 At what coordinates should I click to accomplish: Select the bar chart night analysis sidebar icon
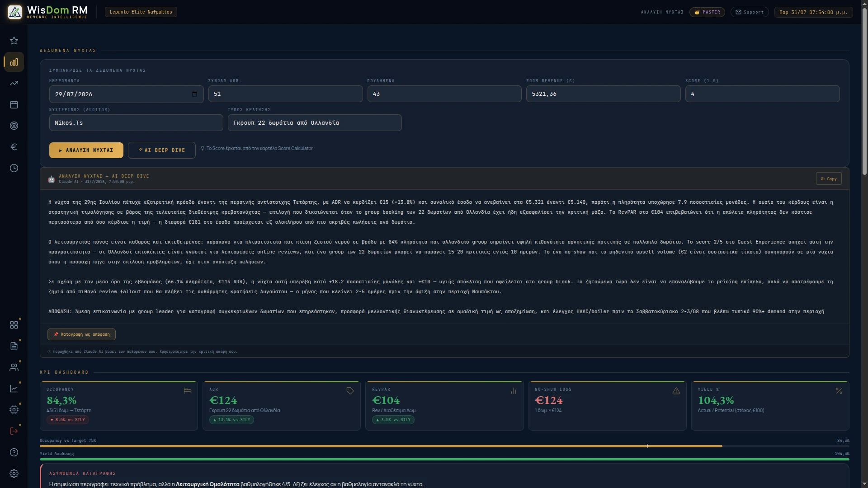pos(14,62)
